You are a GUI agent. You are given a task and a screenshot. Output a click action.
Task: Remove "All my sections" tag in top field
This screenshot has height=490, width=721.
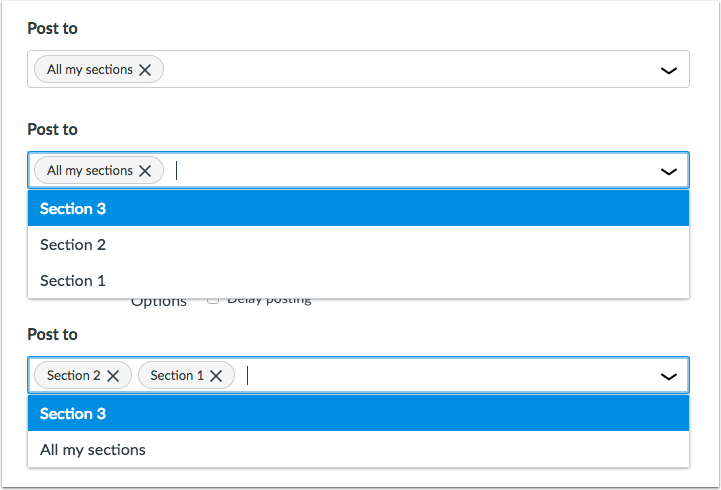[x=145, y=70]
